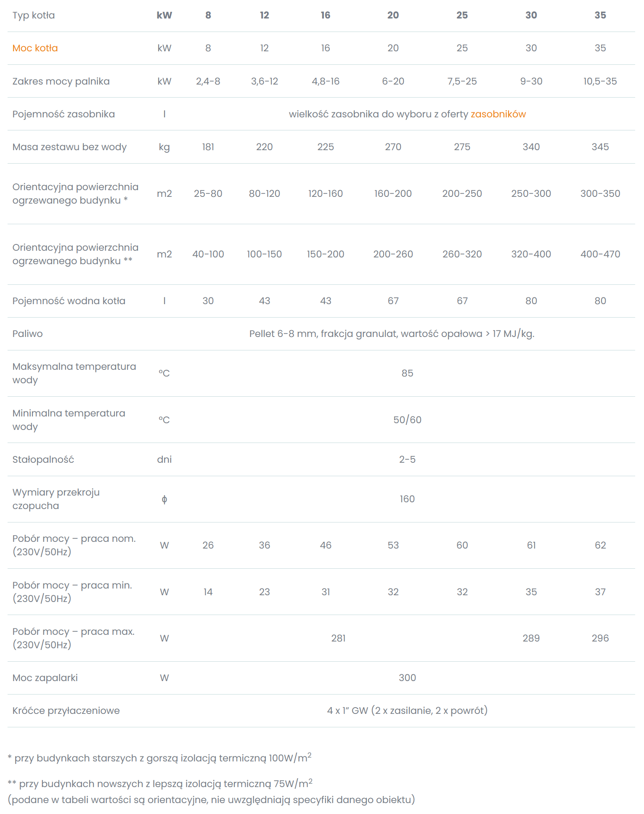
Task: Click '4 x 1" GW' connection description
Action: pyautogui.click(x=407, y=711)
